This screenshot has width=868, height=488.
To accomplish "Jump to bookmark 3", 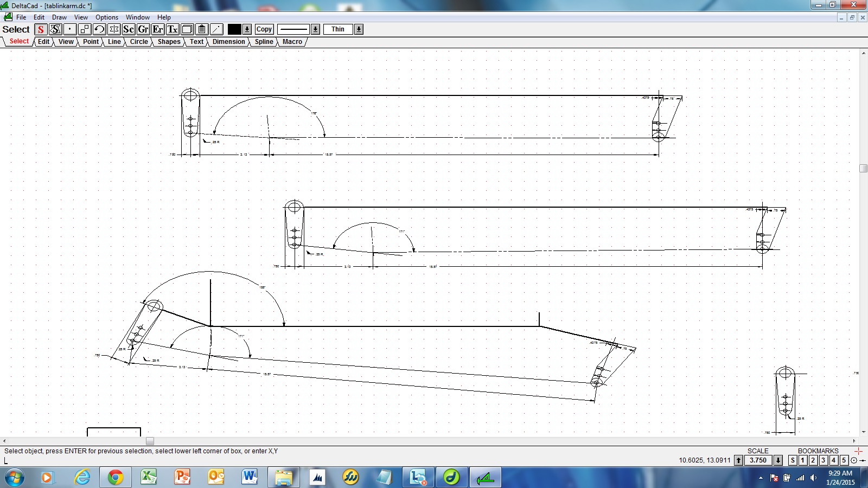I will (x=823, y=460).
